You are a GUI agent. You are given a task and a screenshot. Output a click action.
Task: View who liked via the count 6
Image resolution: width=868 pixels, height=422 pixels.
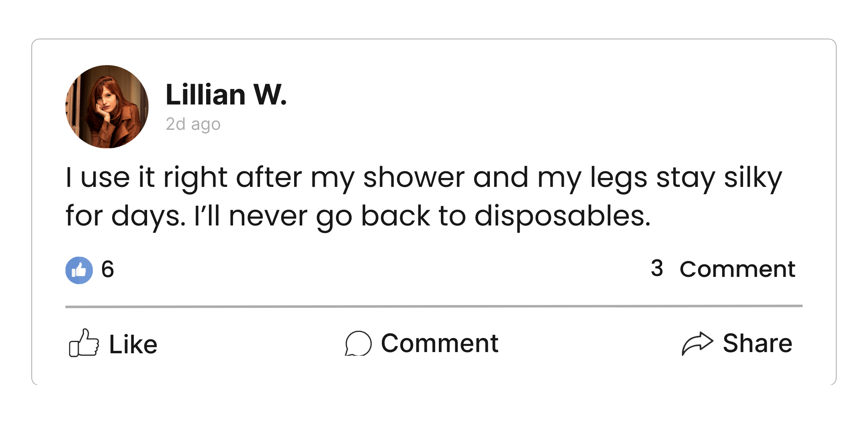click(108, 269)
